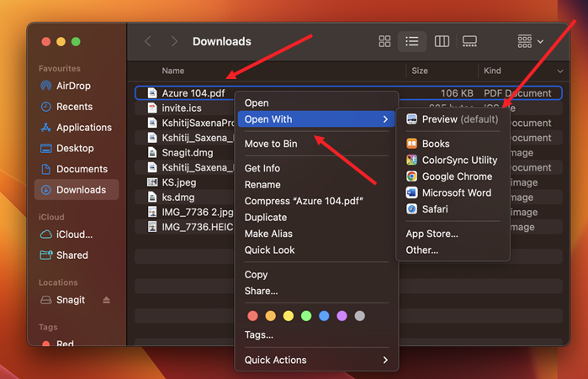Image resolution: width=588 pixels, height=379 pixels.
Task: Select the file ks.dmg
Action: tap(178, 197)
